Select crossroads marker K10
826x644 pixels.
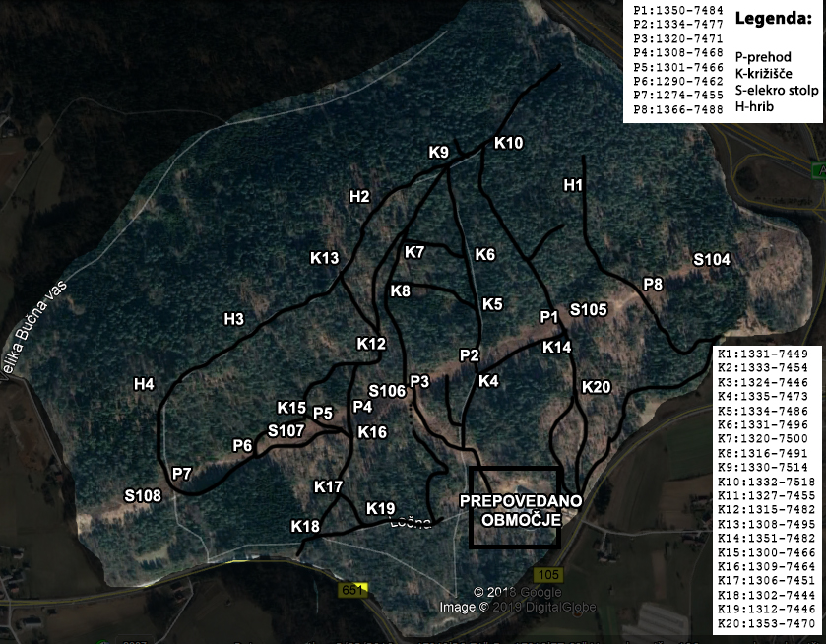point(508,143)
